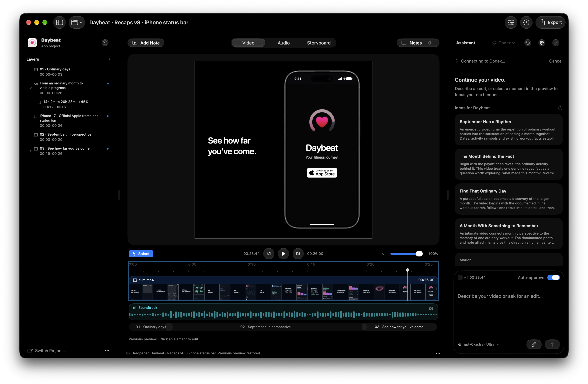The width and height of the screenshot is (588, 384).
Task: Refresh Ideas for Daybeat list
Action: click(560, 108)
